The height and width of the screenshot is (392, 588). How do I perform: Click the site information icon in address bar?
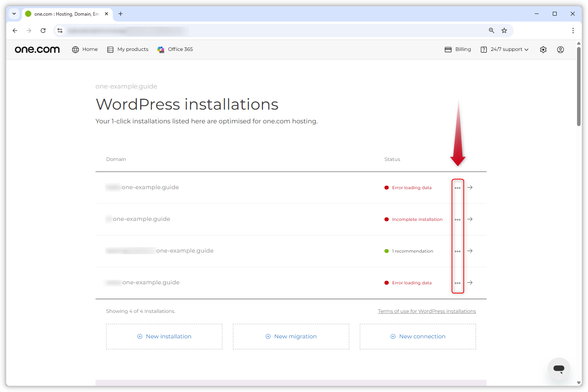point(60,31)
